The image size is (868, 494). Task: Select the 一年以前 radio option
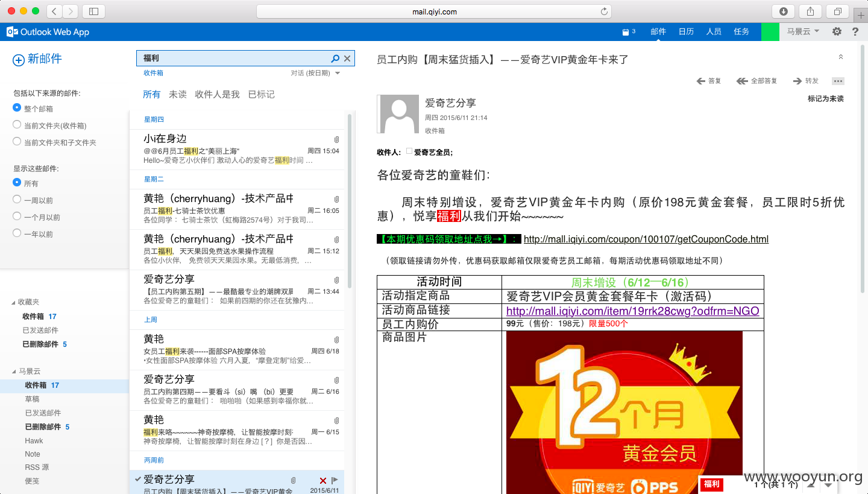17,233
